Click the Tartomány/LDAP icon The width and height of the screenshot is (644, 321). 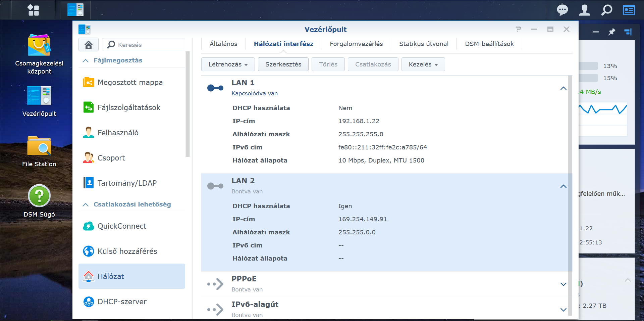coord(89,183)
